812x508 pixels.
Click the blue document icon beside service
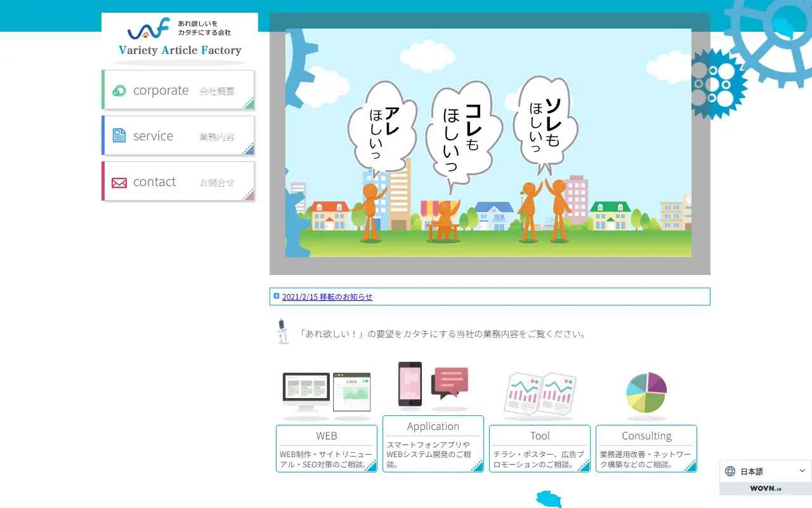[x=119, y=135]
